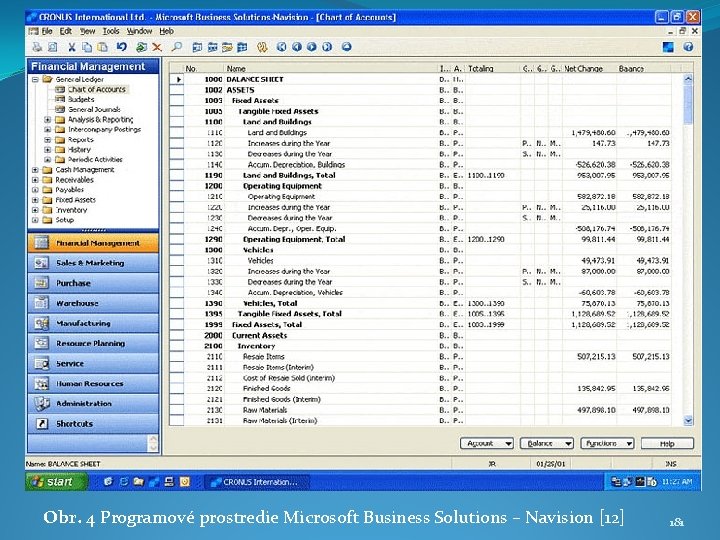Click the Copy toolbar icon
The image size is (720, 540).
[x=87, y=47]
